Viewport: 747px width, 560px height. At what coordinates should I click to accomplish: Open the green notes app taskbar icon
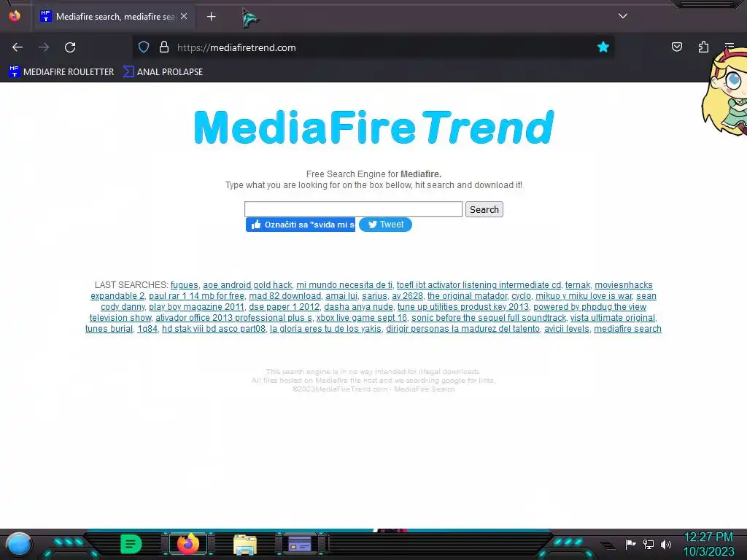pos(131,544)
